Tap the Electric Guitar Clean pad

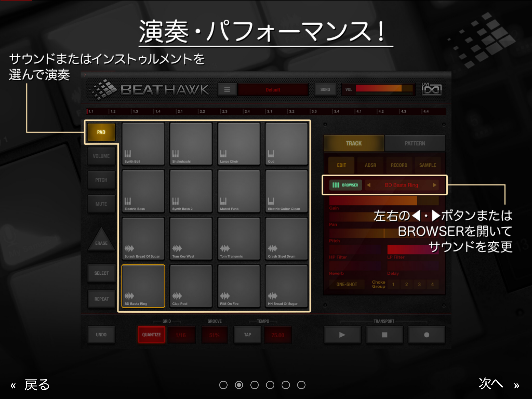(x=287, y=191)
